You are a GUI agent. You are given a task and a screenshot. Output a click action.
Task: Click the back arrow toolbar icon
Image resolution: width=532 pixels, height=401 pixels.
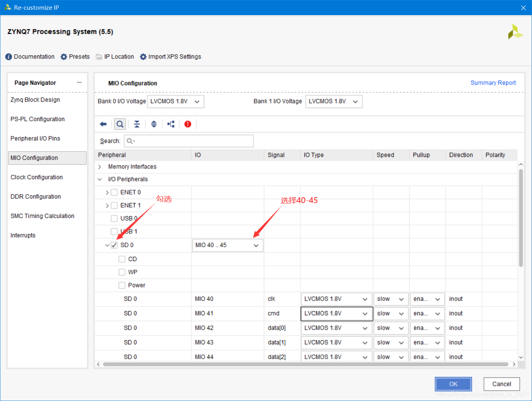(x=103, y=124)
